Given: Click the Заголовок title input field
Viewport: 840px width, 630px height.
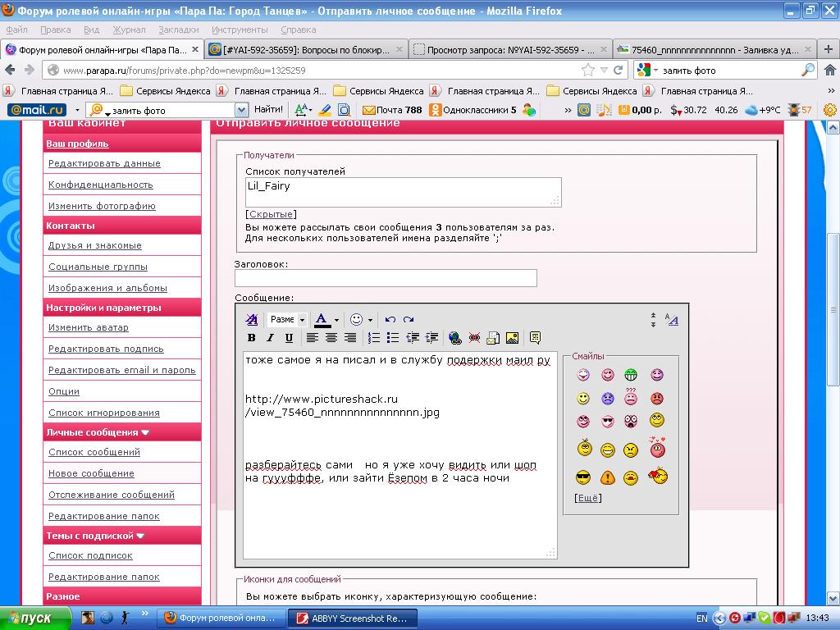Looking at the screenshot, I should click(x=386, y=278).
